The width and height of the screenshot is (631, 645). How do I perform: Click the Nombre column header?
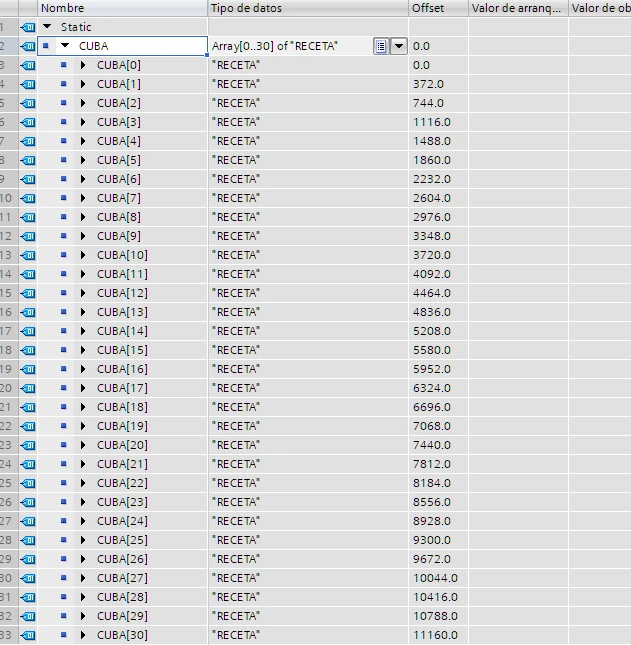(x=123, y=8)
